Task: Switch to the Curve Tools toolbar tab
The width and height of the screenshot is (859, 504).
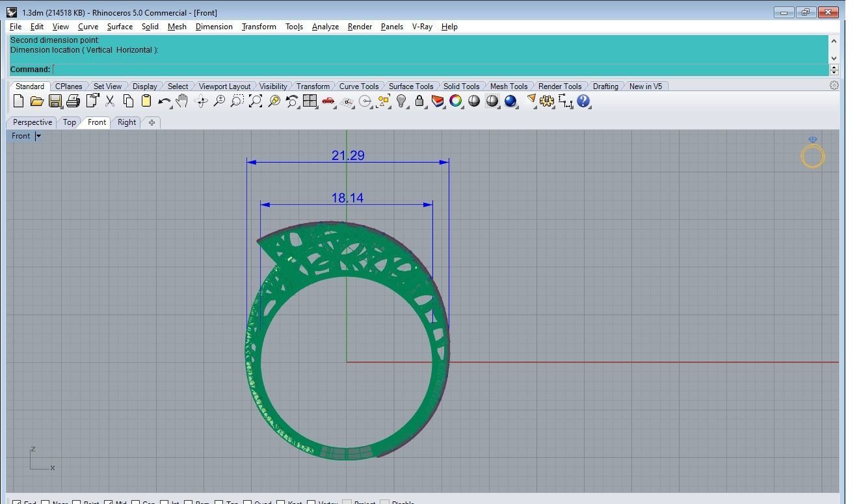Action: (x=359, y=86)
